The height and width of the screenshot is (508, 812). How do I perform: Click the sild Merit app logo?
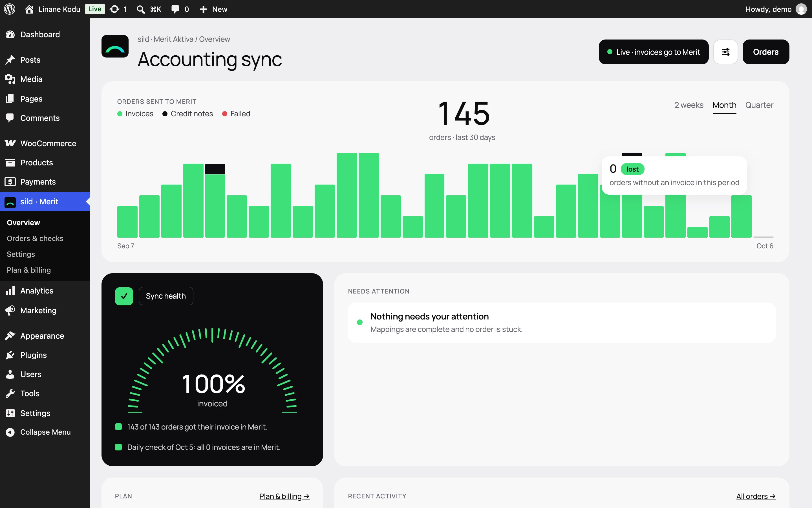click(x=115, y=46)
